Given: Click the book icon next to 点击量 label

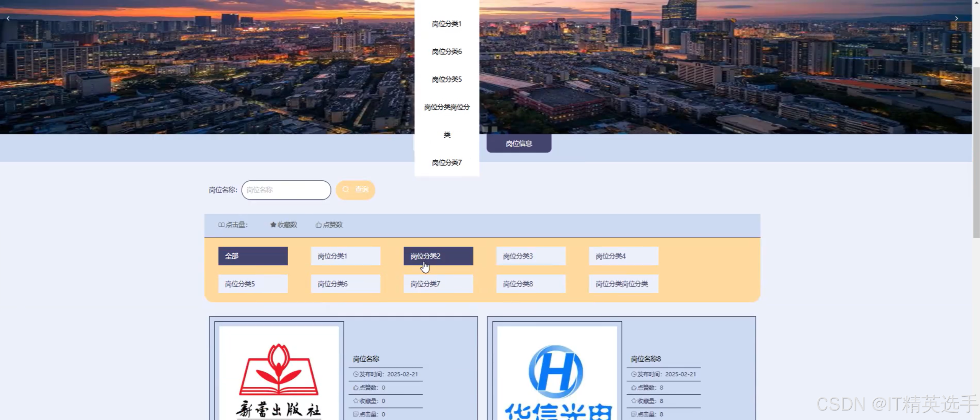Looking at the screenshot, I should [x=221, y=225].
